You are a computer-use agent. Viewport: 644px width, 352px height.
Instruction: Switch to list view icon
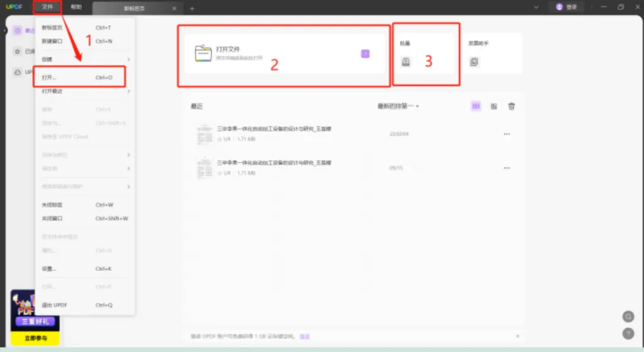475,106
